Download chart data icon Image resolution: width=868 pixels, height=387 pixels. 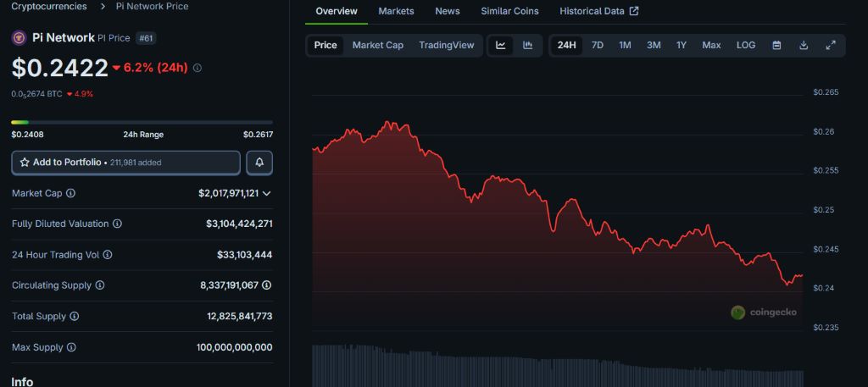coord(803,46)
